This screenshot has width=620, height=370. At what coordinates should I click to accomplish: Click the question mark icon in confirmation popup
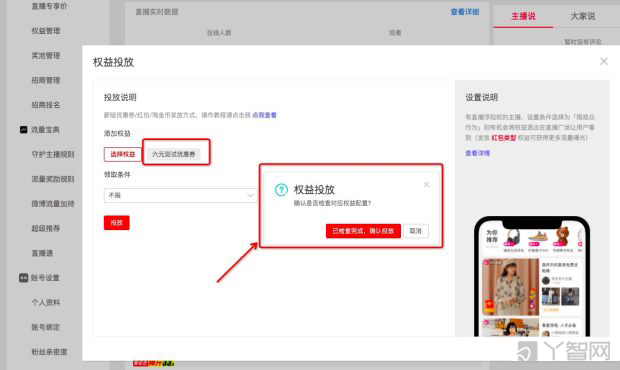point(281,190)
